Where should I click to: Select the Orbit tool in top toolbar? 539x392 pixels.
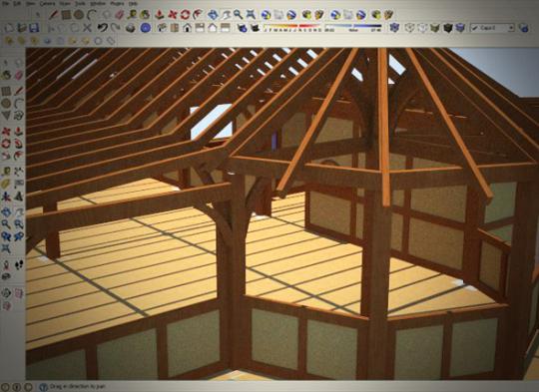coord(213,15)
